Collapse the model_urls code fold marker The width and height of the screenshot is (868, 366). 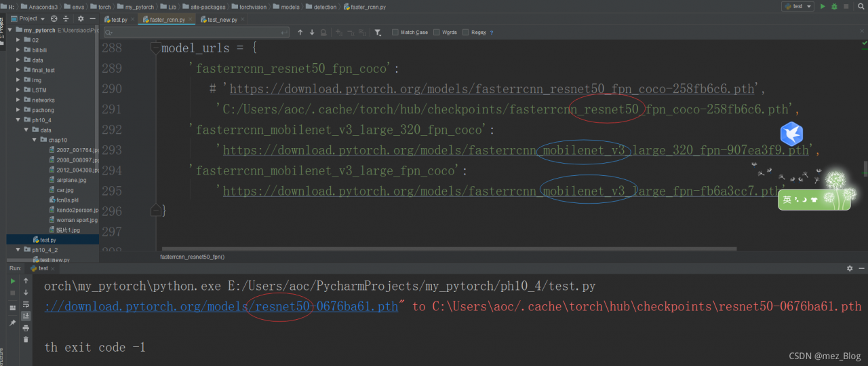coord(156,48)
